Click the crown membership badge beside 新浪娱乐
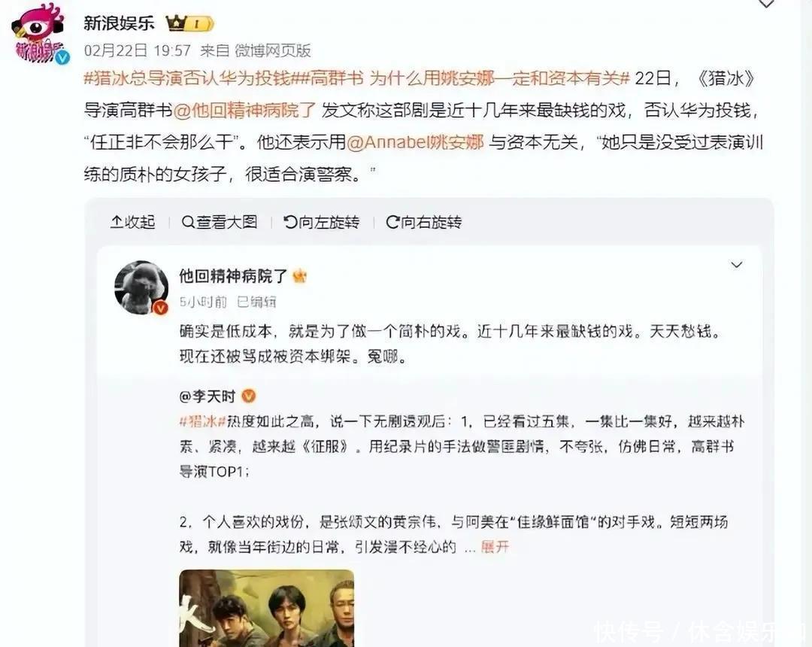Viewport: 812px width, 647px height. click(189, 23)
